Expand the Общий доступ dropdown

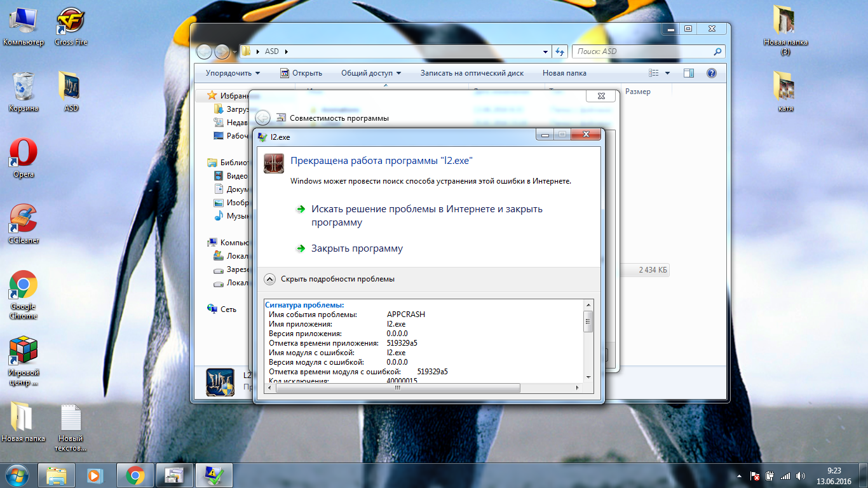pyautogui.click(x=371, y=73)
